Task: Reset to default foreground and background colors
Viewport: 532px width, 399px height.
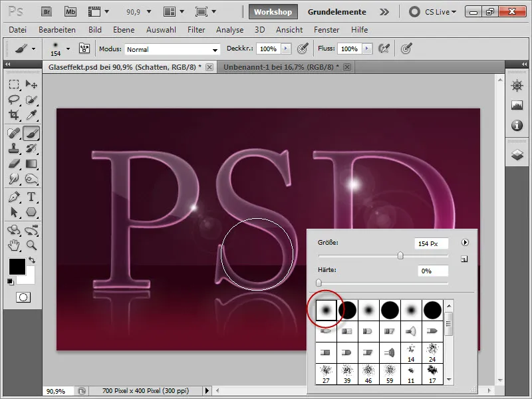Action: (x=11, y=281)
